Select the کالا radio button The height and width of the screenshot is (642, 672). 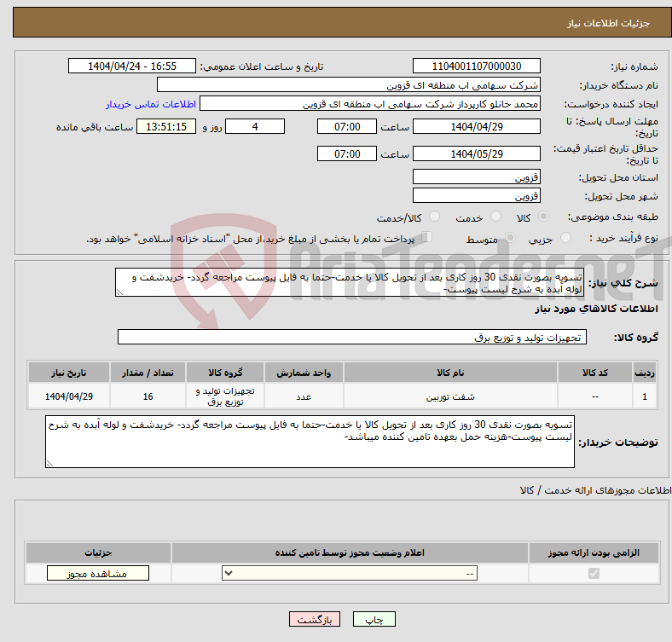[x=543, y=217]
